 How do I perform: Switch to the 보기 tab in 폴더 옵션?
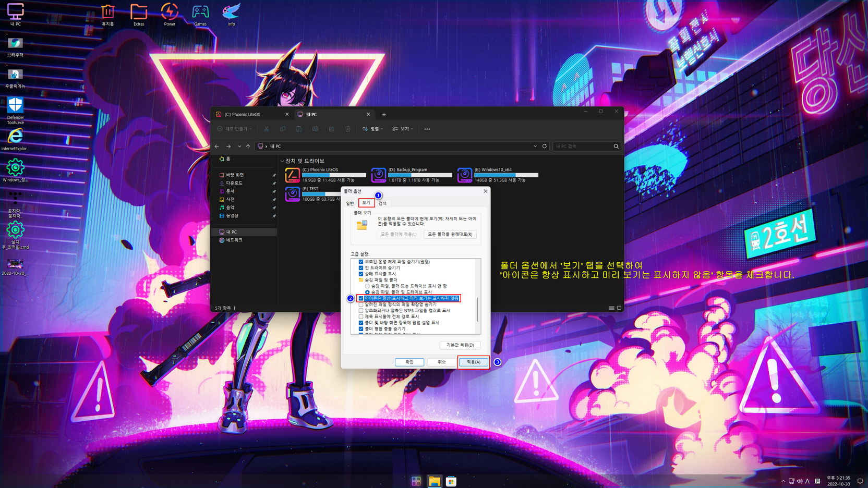pos(366,203)
